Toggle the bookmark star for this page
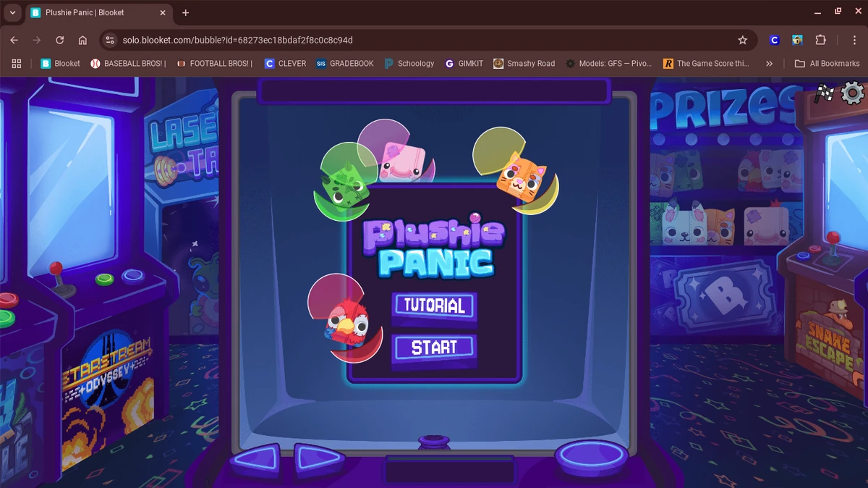868x488 pixels. 743,40
